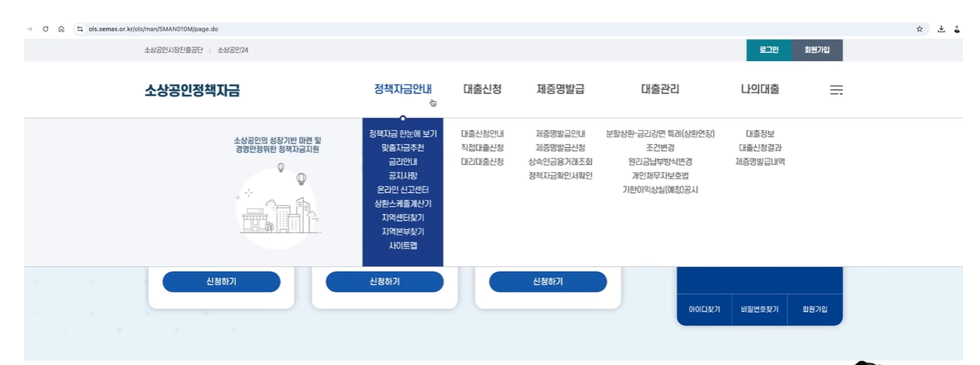Open the browser home icon
Screen dimensions: 980x365
click(61, 29)
